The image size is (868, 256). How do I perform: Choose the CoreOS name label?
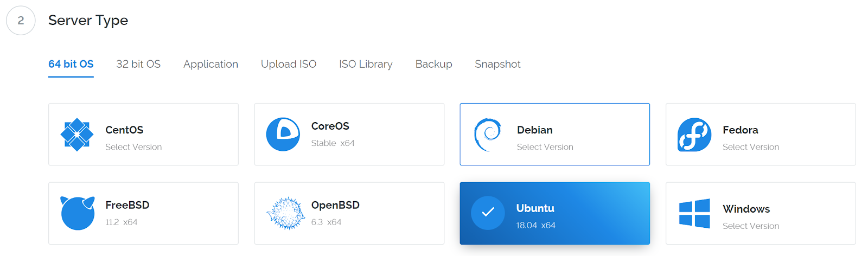point(330,126)
